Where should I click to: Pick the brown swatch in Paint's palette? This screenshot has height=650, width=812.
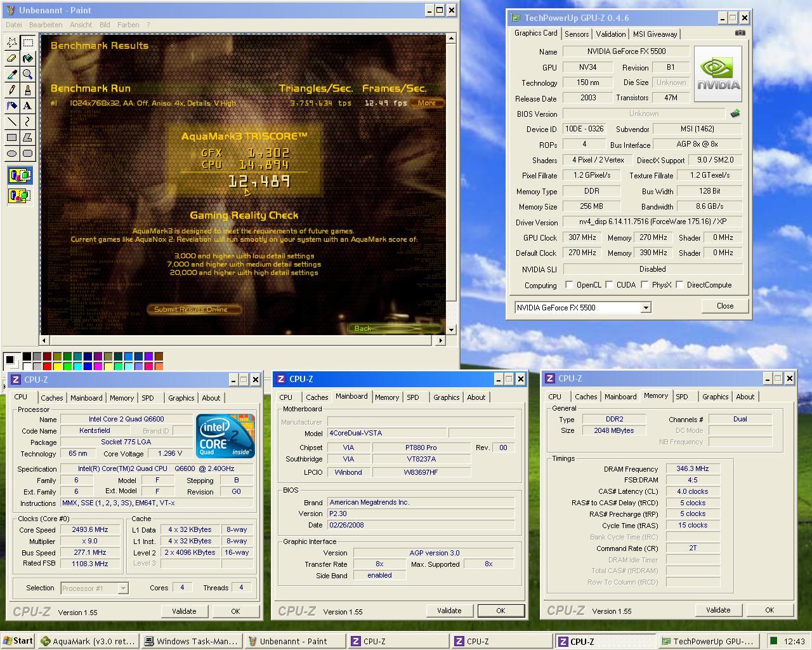click(x=159, y=357)
